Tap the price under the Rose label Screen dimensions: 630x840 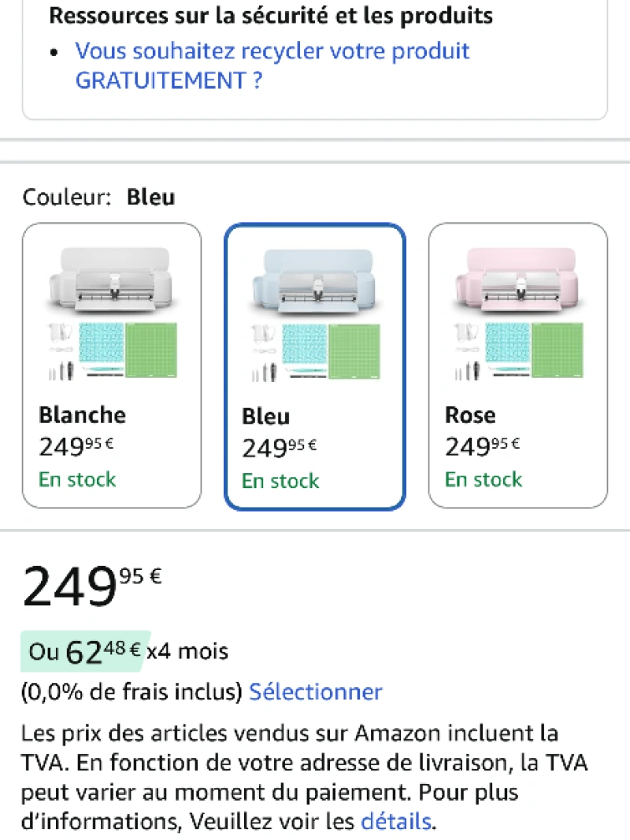(483, 447)
